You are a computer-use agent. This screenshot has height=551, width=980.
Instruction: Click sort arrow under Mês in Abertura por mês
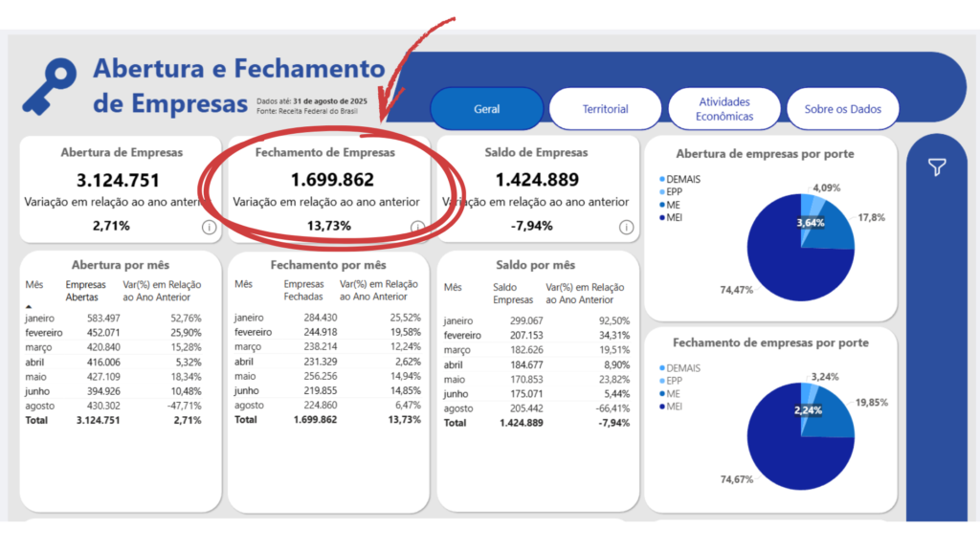click(28, 305)
